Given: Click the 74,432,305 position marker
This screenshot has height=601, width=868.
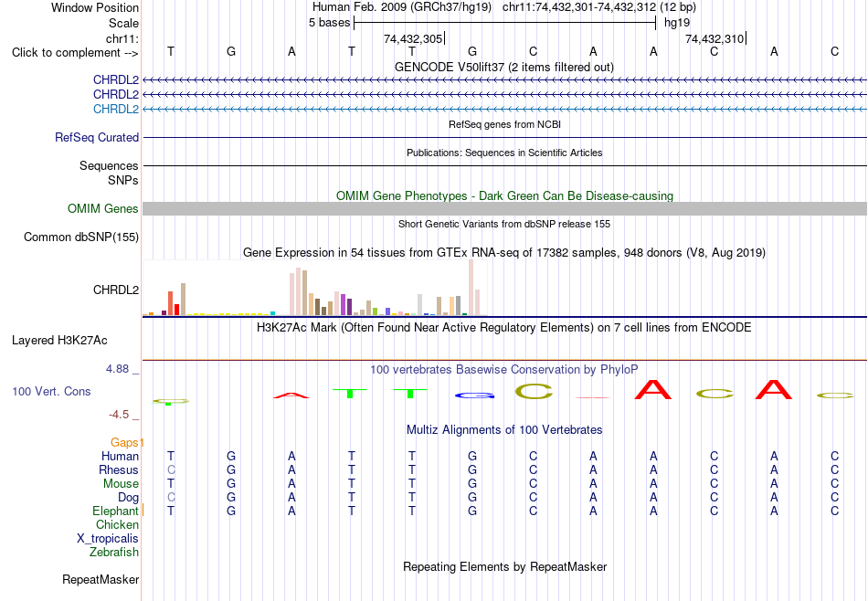Looking at the screenshot, I should pos(413,38).
